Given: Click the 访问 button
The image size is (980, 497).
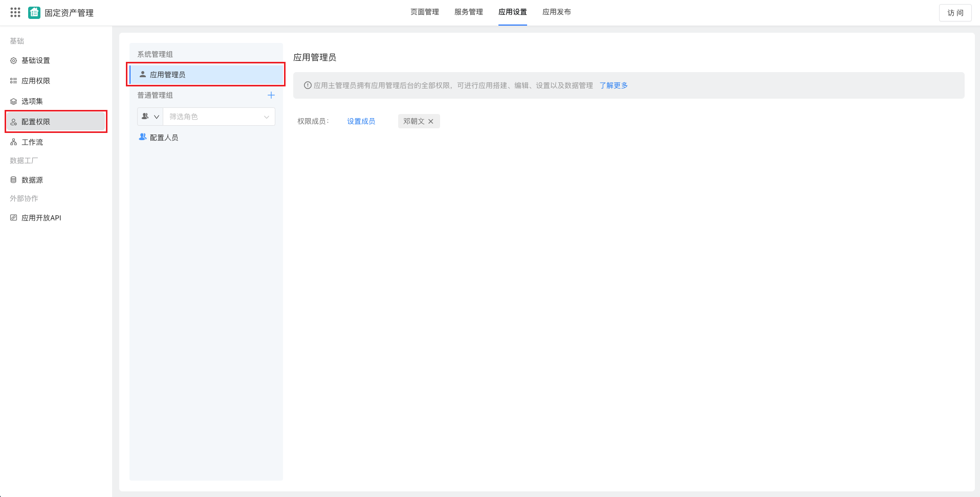Looking at the screenshot, I should 955,13.
